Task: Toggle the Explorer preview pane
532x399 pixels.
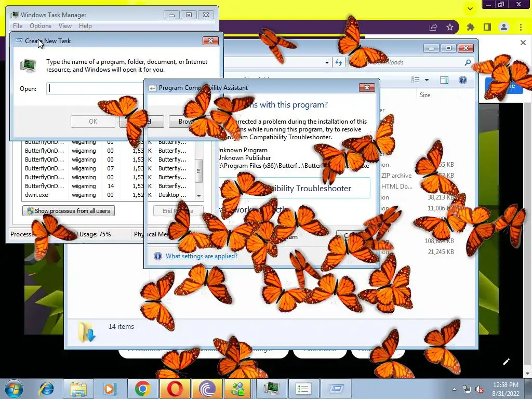Action: 444,80
